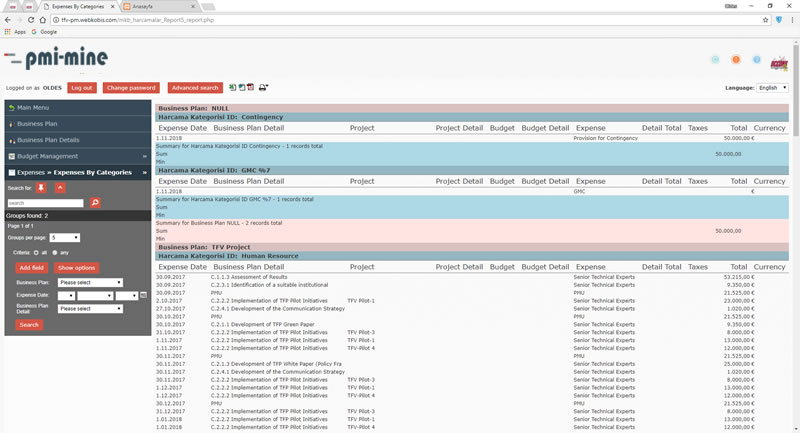This screenshot has width=800, height=433.
Task: Click the red logo at top right
Action: tap(779, 63)
